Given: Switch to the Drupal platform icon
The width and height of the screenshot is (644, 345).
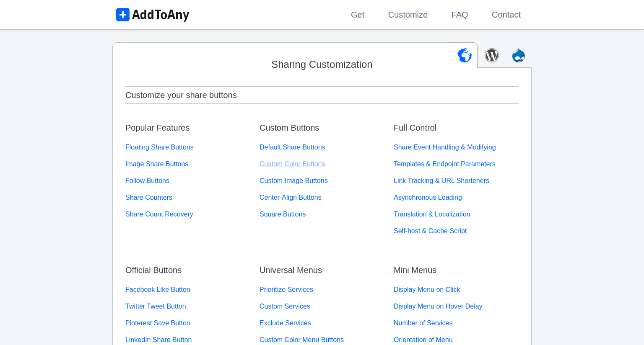Looking at the screenshot, I should click(519, 55).
